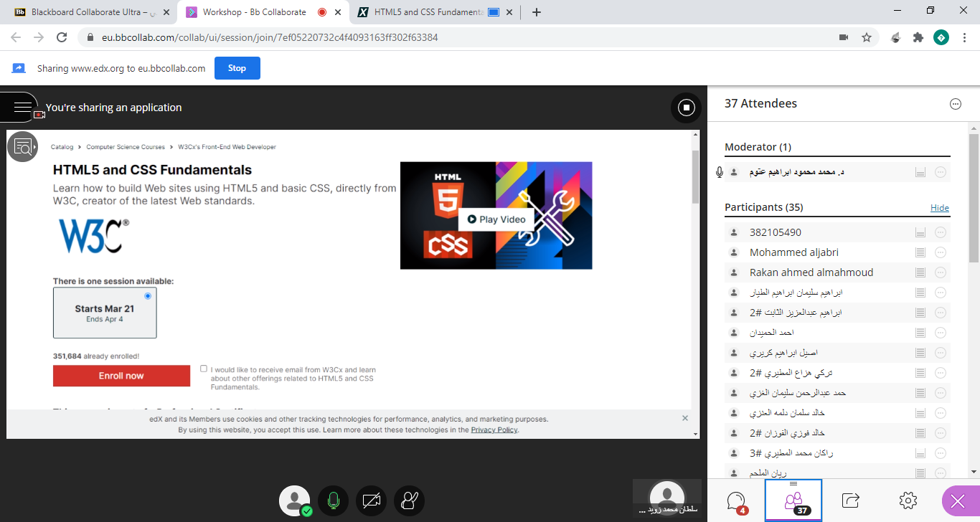
Task: Open the attendees panel tab with 37
Action: (x=793, y=500)
